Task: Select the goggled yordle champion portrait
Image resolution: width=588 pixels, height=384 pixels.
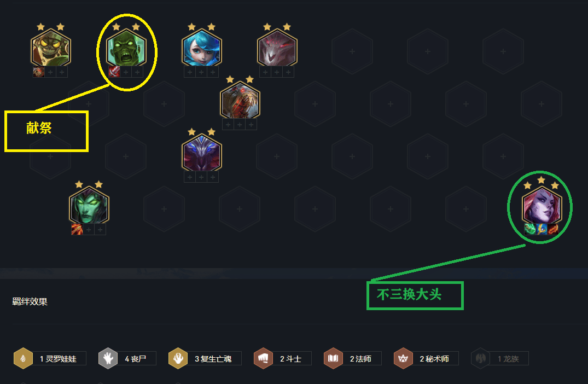Action: point(51,48)
